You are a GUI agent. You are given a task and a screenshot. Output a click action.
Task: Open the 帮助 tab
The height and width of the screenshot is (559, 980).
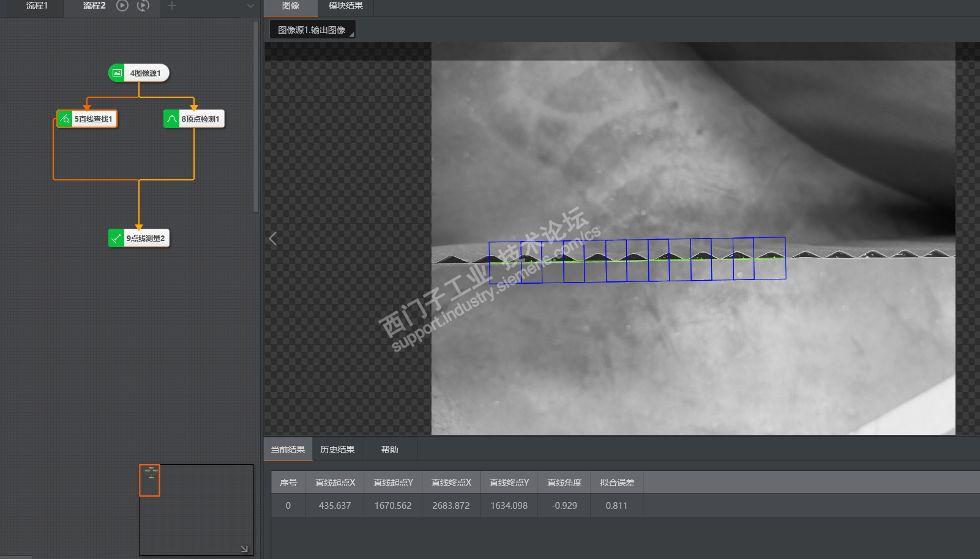[390, 450]
